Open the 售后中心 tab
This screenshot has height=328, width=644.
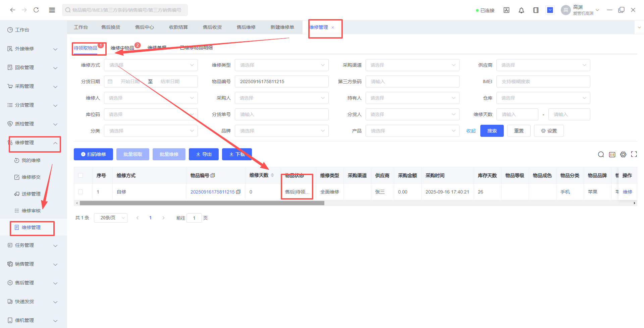click(145, 27)
